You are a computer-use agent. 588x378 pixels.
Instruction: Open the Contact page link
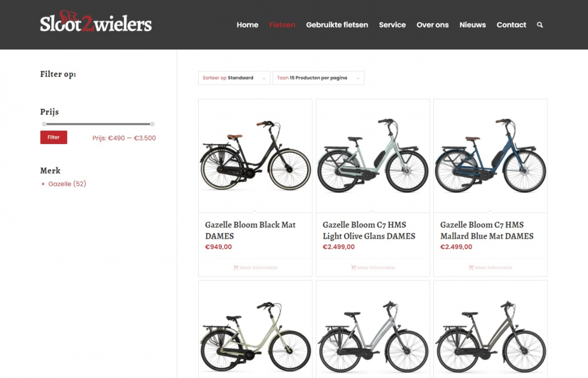pos(511,25)
